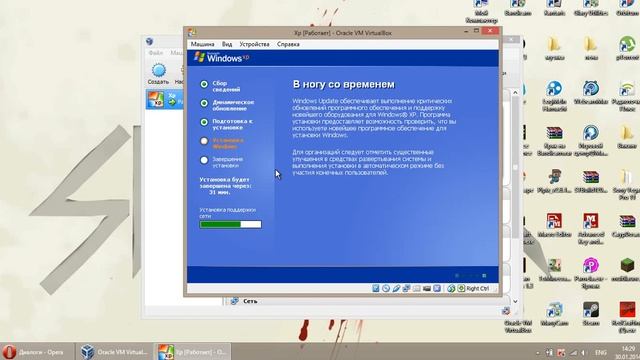This screenshot has height=360, width=640.
Task: Open the Устройства menu
Action: (254, 44)
